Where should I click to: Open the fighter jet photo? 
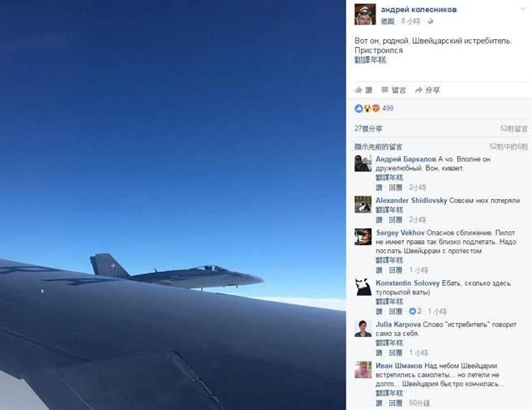(x=173, y=205)
